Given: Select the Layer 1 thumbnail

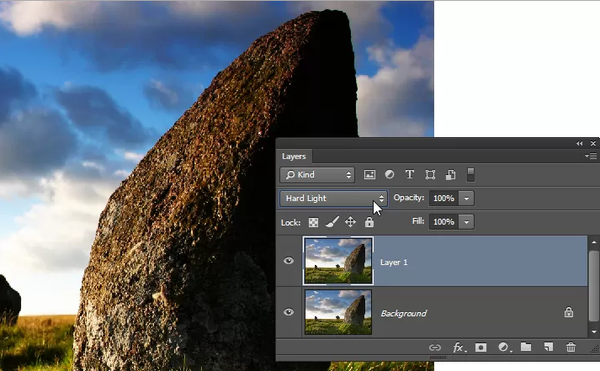Looking at the screenshot, I should click(x=338, y=261).
